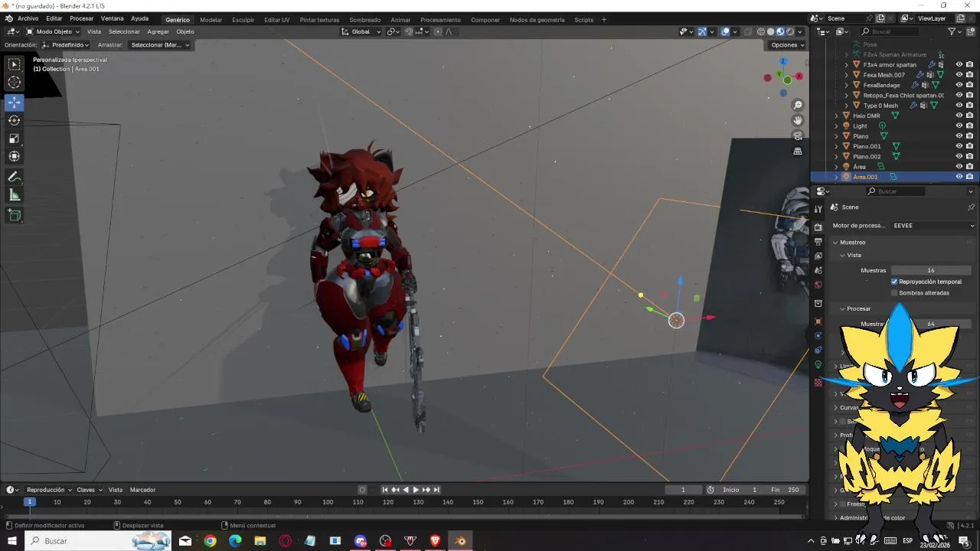980x551 pixels.
Task: Activate the Transform tool
Action: 15,156
